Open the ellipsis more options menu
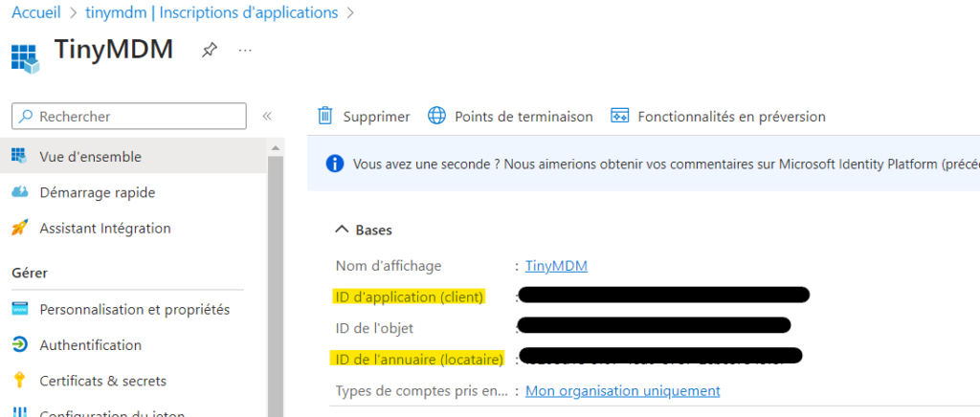Screen dimensions: 980x417 coord(245,50)
